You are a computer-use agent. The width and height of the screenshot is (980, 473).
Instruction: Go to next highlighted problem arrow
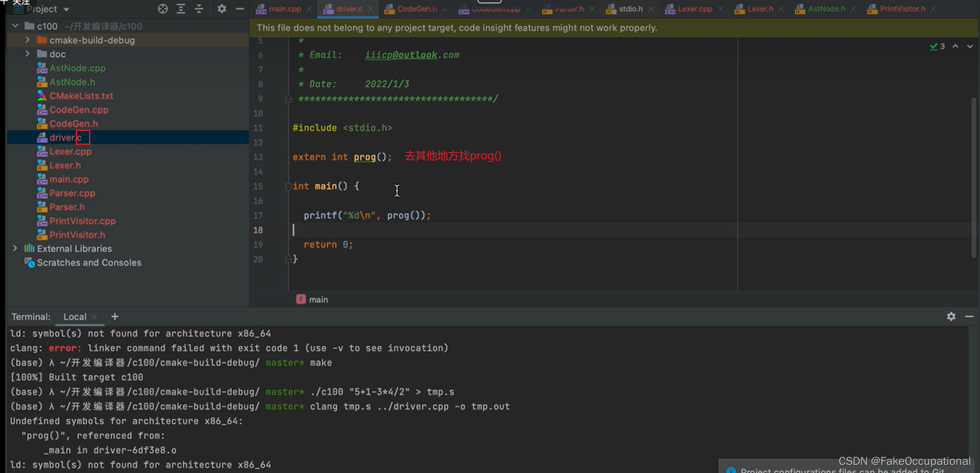tap(970, 46)
